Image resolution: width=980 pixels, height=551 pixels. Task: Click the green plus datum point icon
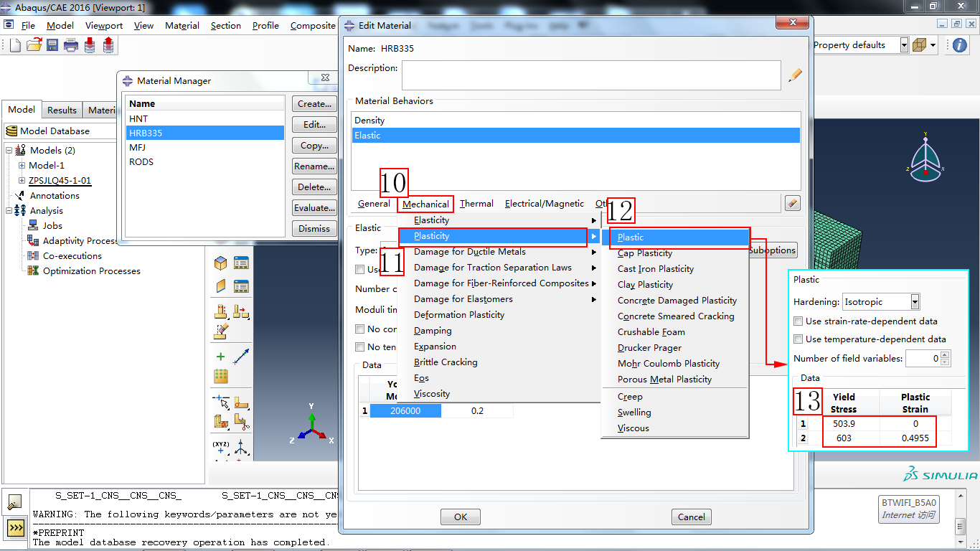point(221,357)
